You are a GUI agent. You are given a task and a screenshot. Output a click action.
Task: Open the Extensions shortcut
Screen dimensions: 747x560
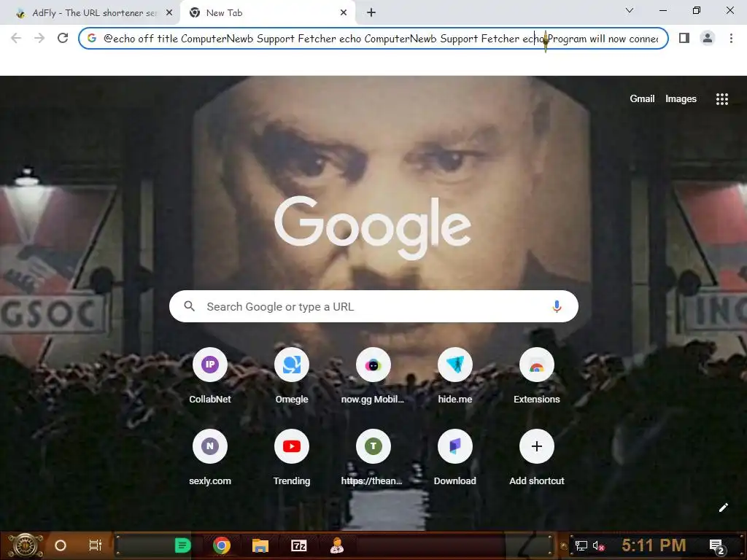click(536, 376)
